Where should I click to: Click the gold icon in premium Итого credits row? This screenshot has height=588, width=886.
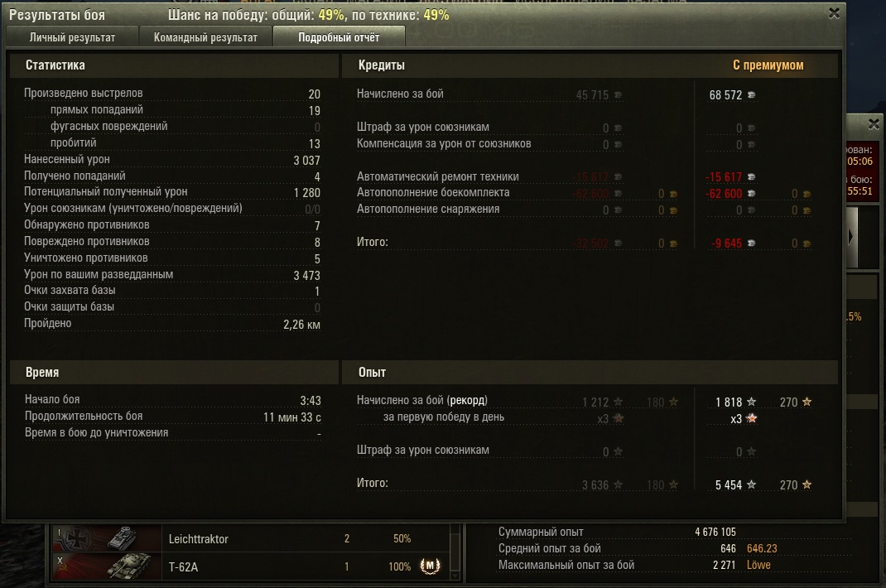tap(806, 243)
